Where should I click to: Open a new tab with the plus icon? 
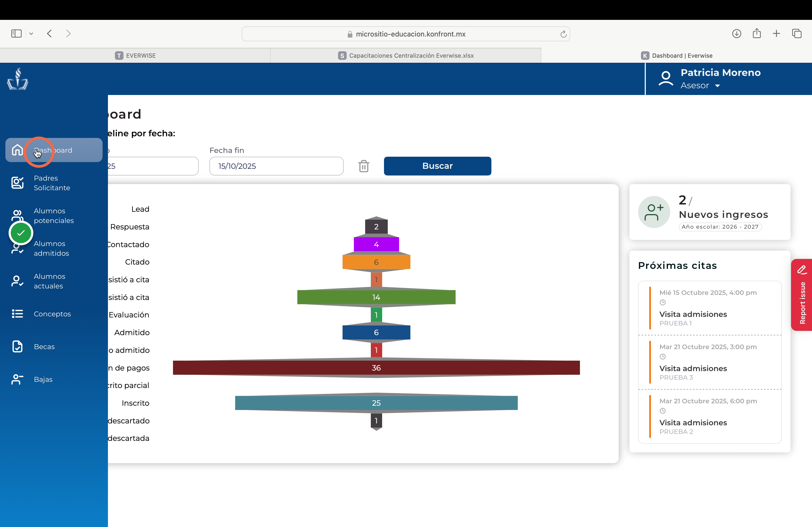776,33
